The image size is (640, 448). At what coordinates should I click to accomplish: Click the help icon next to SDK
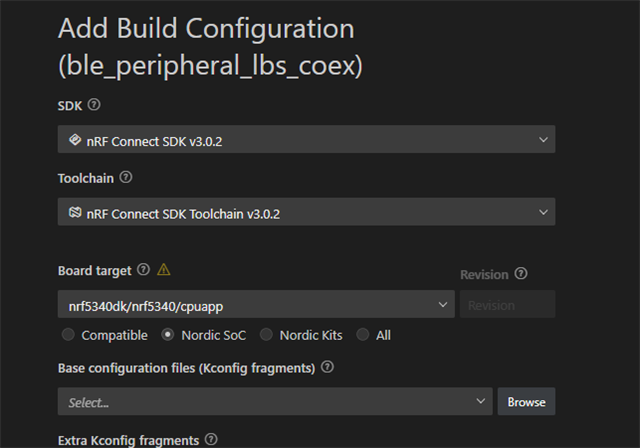(x=94, y=104)
